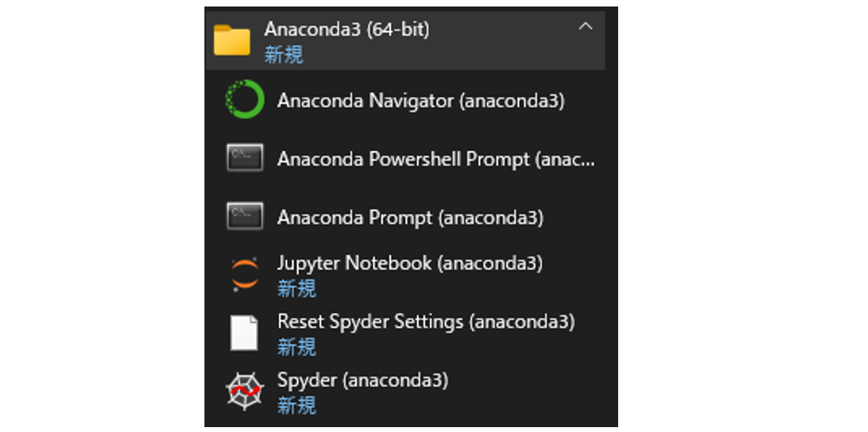Click the Anaconda Prompt terminal icon
This screenshot has width=868, height=432.
244,217
